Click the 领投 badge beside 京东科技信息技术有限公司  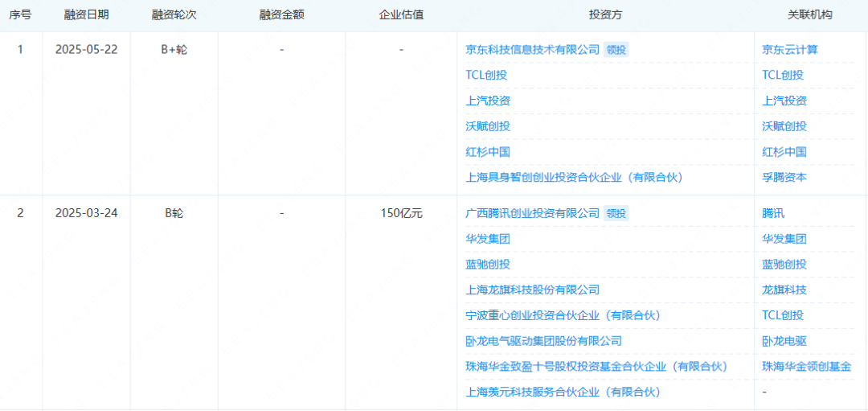[x=616, y=50]
